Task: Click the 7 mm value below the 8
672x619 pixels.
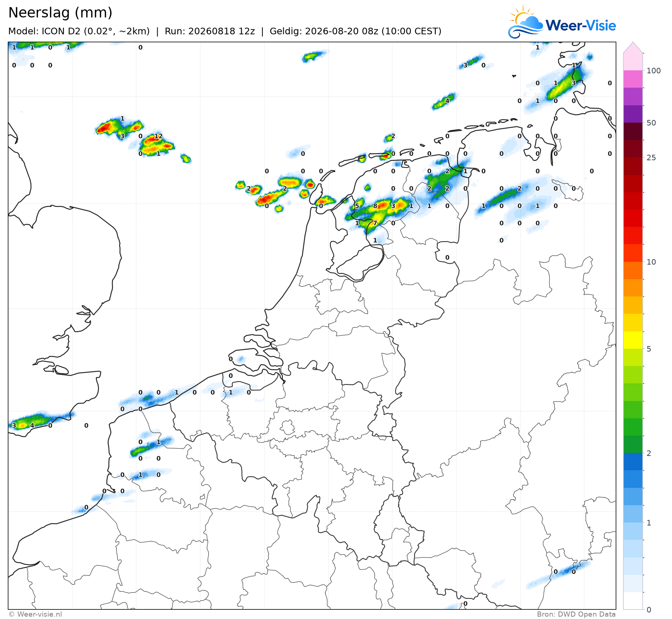Action: (x=375, y=223)
